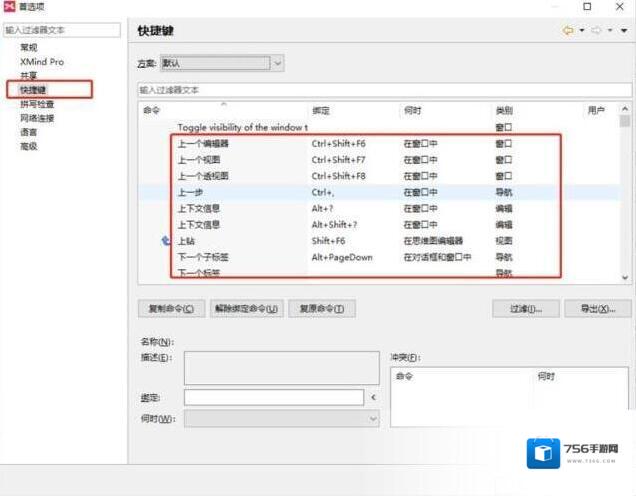
Task: Click the XMind logo in title bar
Action: [9, 7]
